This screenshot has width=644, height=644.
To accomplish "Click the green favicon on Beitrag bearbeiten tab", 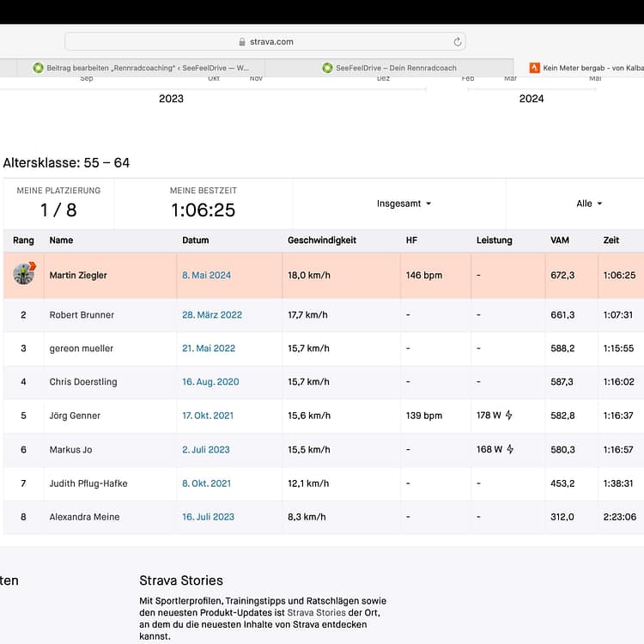I will (x=38, y=68).
